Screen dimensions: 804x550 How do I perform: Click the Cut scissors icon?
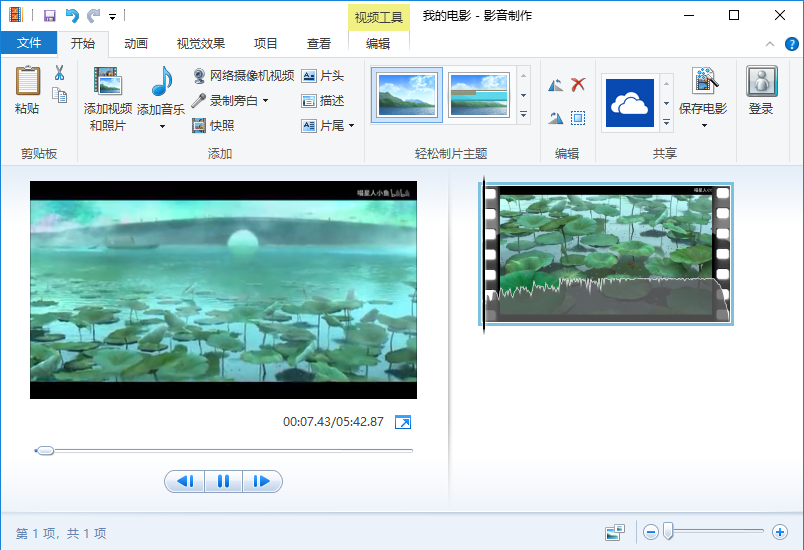coord(59,73)
